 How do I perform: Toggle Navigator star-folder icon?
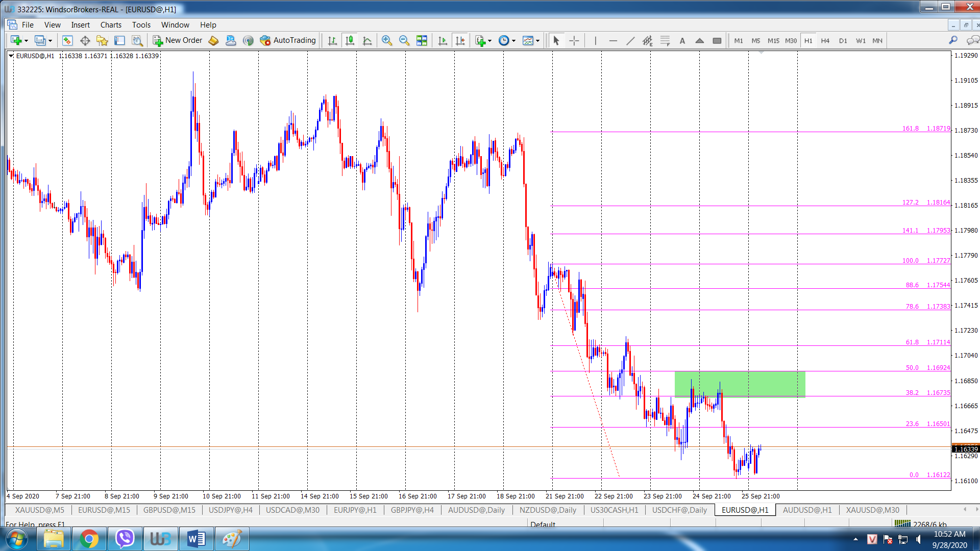[102, 40]
